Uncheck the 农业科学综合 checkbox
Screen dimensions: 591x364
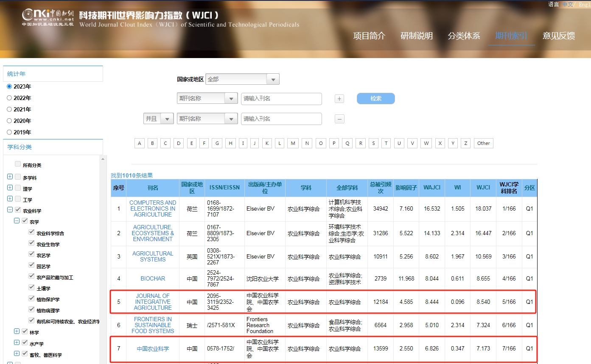coord(31,232)
